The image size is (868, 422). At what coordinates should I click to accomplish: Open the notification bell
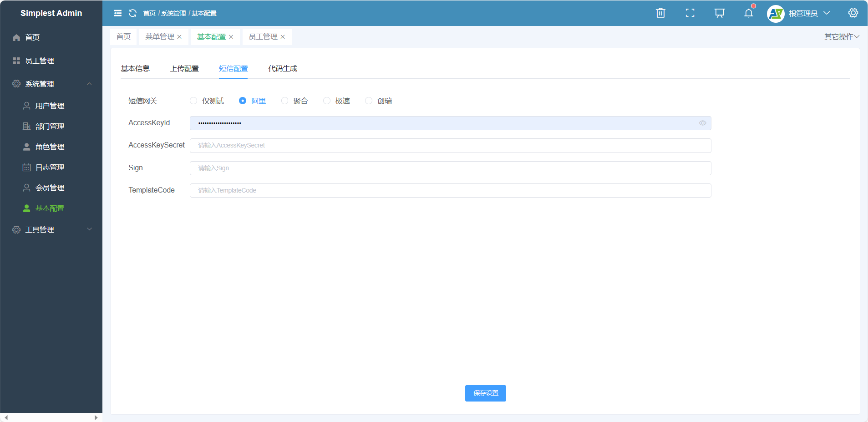coord(748,13)
